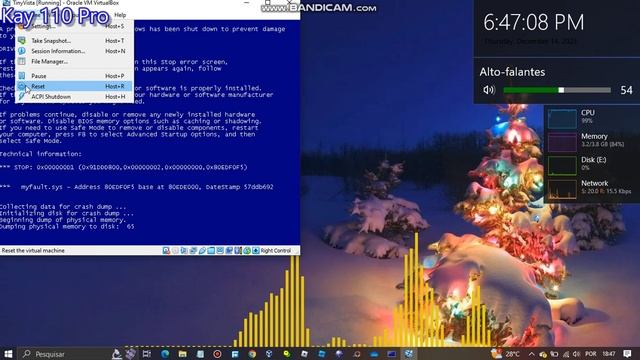Click network adapter indicator in VirtualBox status bar
Viewport: 640px width, 360px height.
point(193,250)
